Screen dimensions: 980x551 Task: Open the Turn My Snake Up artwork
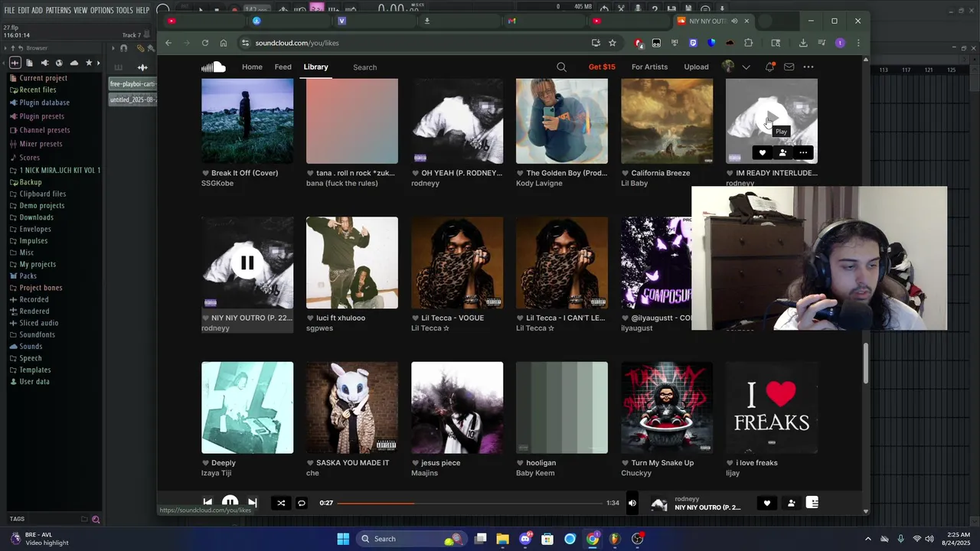pos(667,408)
